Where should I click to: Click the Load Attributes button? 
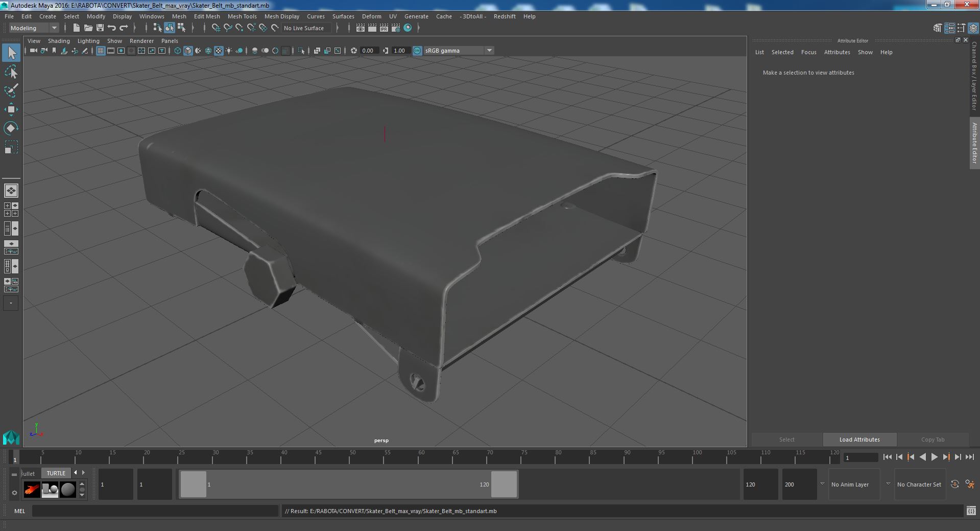pyautogui.click(x=859, y=440)
